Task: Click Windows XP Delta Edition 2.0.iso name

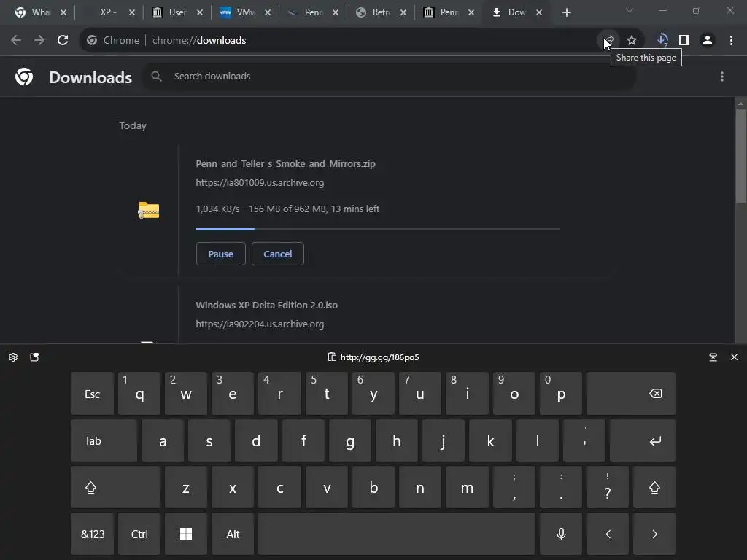Action: (267, 306)
